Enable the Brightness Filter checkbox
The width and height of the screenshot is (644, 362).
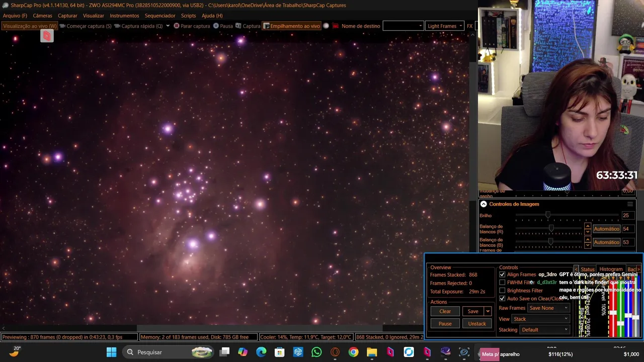pos(502,291)
